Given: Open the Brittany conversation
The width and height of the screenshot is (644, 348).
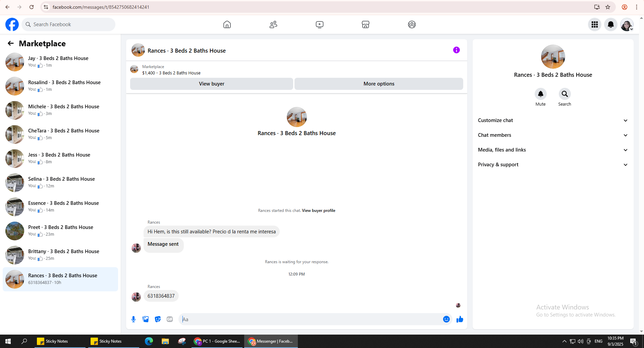Looking at the screenshot, I should tap(60, 255).
